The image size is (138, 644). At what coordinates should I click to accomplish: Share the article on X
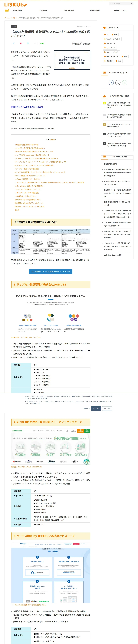point(35,43)
